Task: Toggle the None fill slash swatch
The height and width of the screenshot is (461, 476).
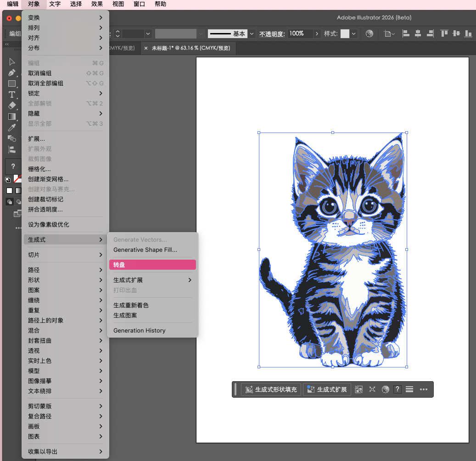Action: 17,178
